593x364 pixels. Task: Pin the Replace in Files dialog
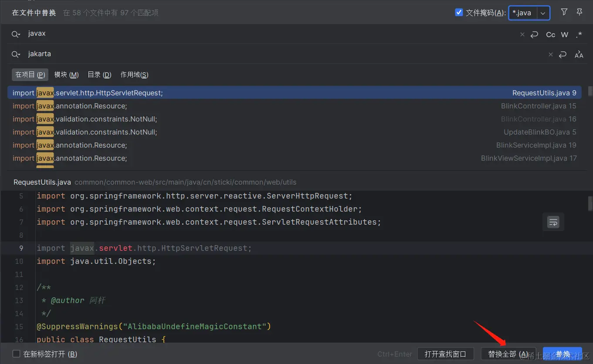tap(579, 12)
